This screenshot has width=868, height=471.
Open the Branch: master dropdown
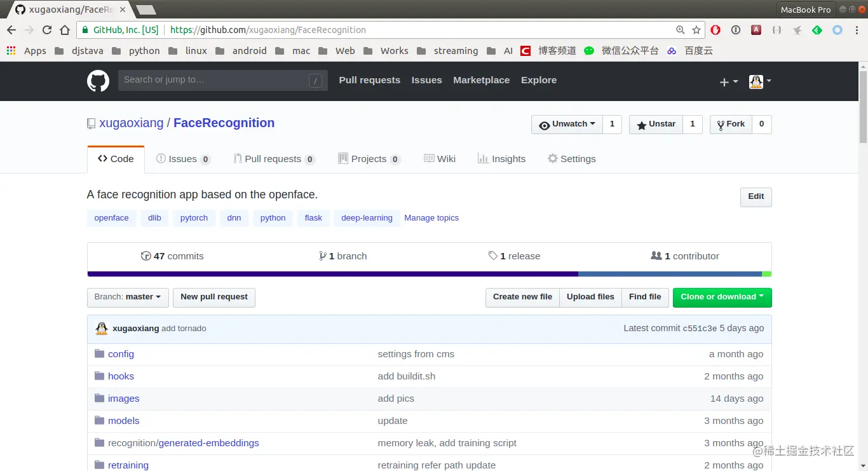(x=127, y=297)
